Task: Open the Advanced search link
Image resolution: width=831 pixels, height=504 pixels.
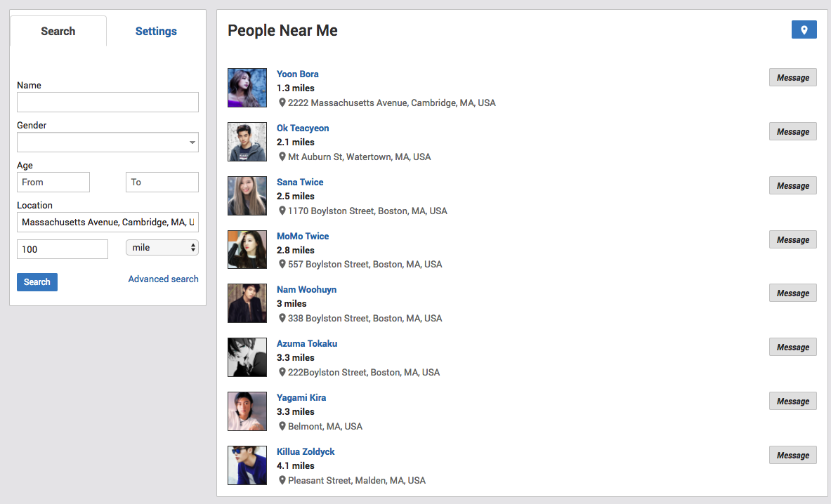Action: pyautogui.click(x=163, y=279)
